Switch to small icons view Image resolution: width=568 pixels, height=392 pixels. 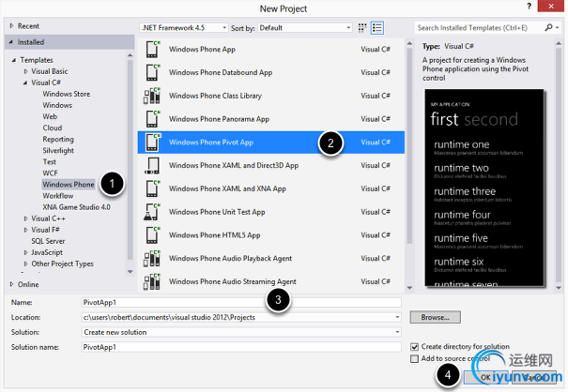coord(362,28)
